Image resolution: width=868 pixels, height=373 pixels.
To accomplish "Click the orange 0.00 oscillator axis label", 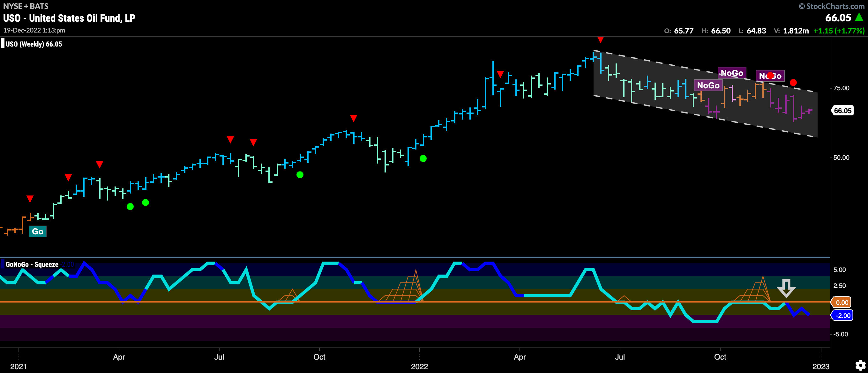I will 842,302.
